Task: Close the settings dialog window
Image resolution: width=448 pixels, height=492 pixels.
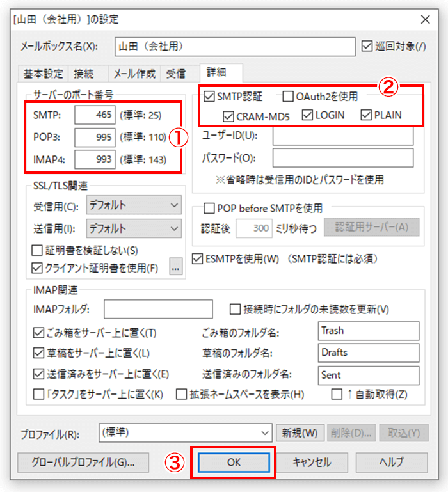Action: pyautogui.click(x=426, y=19)
